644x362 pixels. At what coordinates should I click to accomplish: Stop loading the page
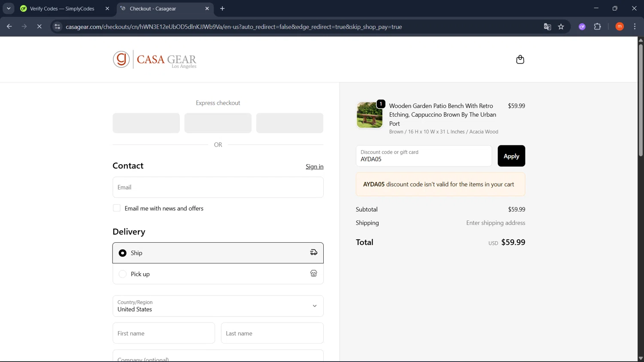pyautogui.click(x=39, y=27)
